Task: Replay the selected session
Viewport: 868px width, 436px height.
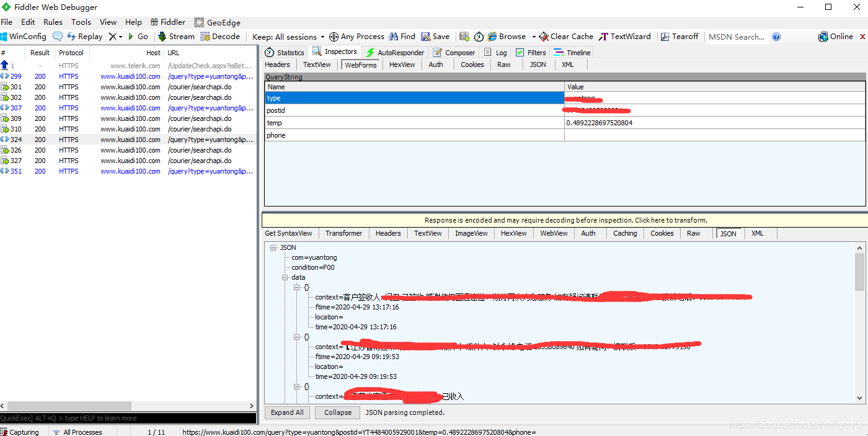Action: point(84,37)
